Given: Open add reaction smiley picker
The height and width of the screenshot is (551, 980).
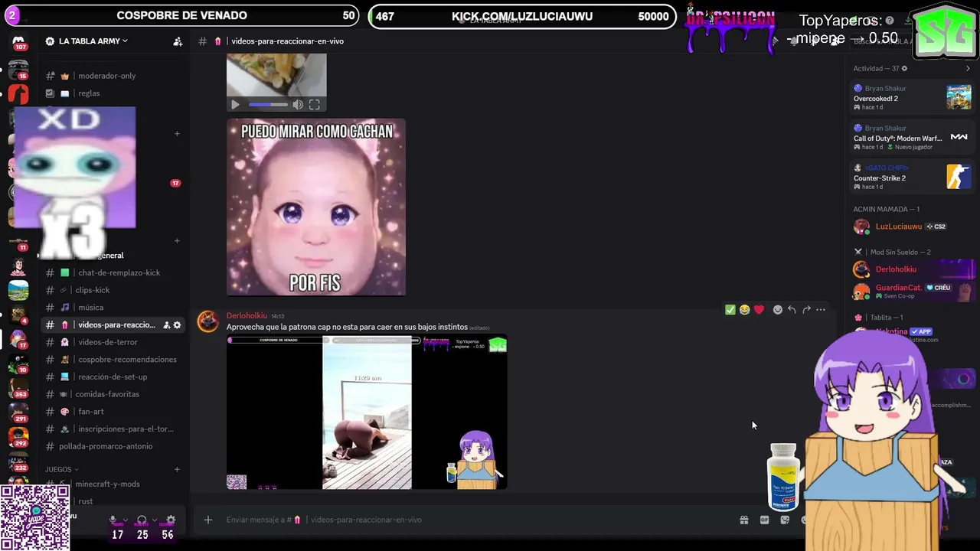Looking at the screenshot, I should (x=777, y=310).
